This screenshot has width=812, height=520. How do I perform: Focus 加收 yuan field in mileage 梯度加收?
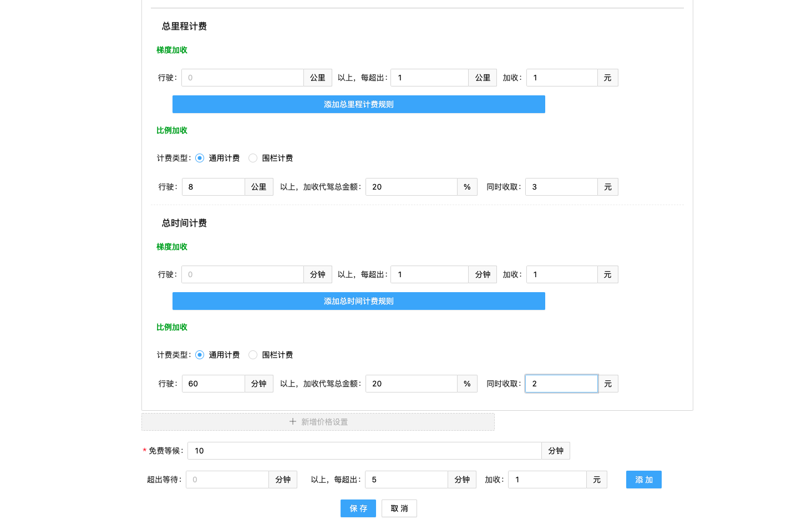point(562,78)
